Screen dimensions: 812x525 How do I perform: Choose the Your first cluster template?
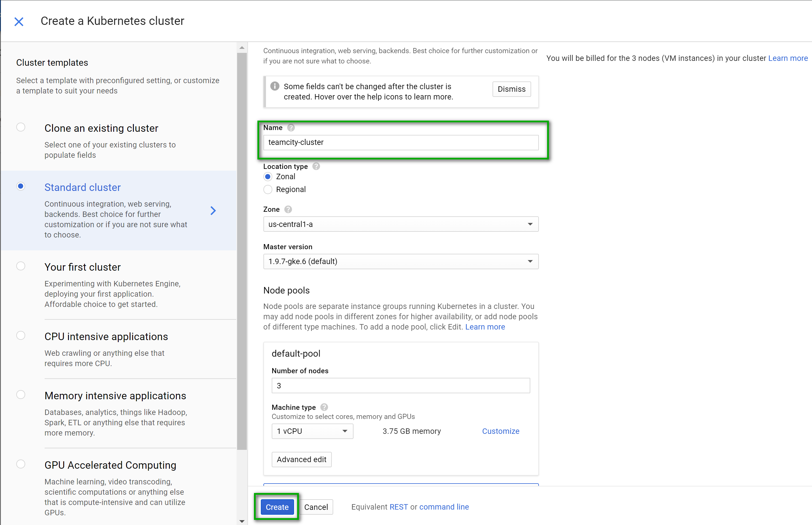tap(21, 266)
